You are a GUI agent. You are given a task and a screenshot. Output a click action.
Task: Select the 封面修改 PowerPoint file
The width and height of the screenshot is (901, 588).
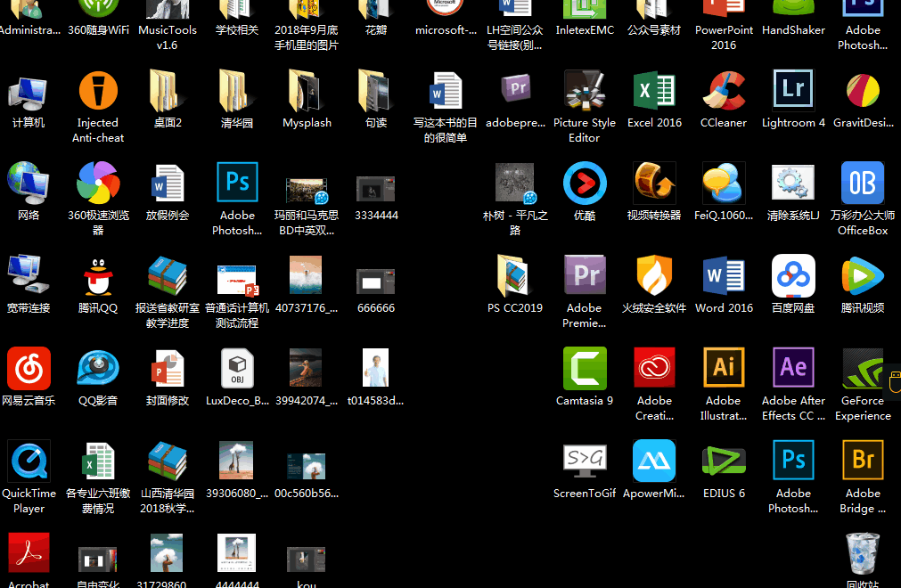coord(168,369)
